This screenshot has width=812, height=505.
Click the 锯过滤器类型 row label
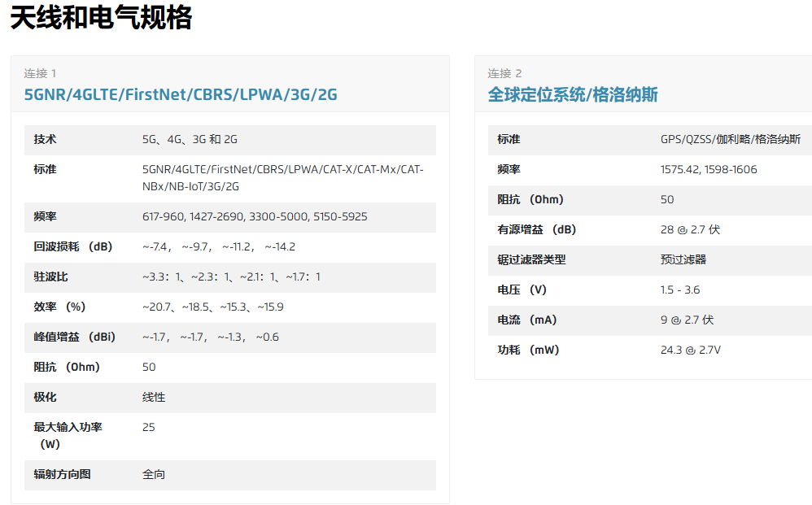pos(531,259)
